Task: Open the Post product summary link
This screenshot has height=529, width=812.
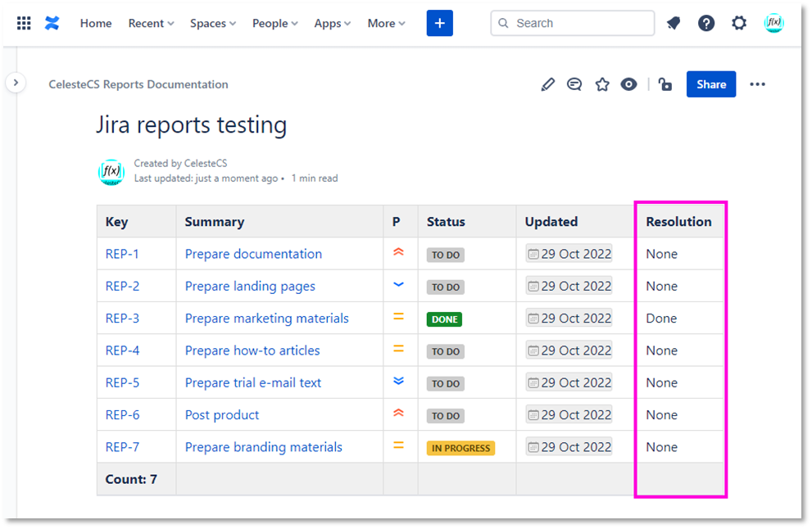Action: pyautogui.click(x=222, y=414)
